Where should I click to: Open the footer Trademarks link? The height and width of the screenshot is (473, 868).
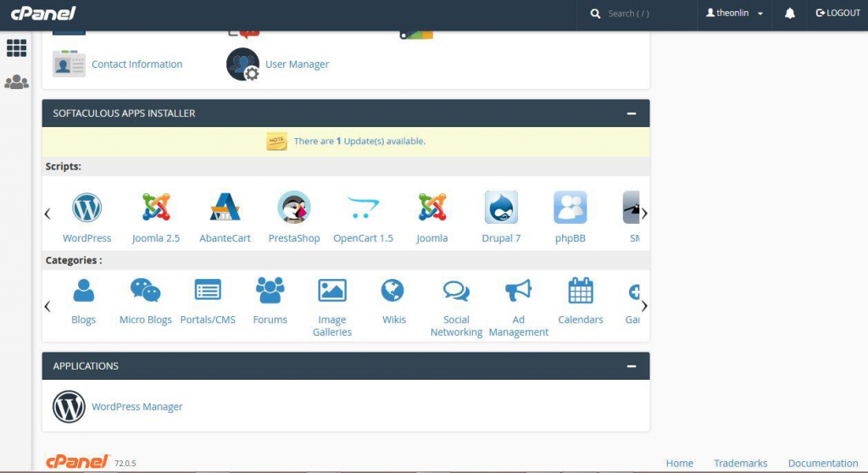(x=741, y=463)
